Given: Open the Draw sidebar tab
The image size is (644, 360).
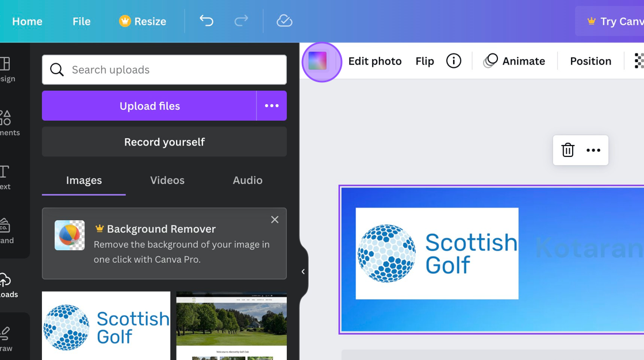Looking at the screenshot, I should pos(6,339).
